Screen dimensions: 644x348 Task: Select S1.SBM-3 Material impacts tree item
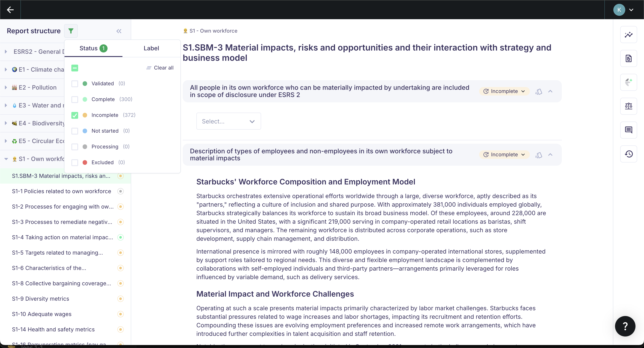coord(61,176)
